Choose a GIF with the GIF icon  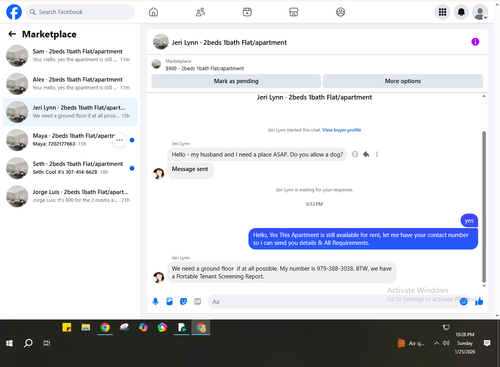coord(198,302)
